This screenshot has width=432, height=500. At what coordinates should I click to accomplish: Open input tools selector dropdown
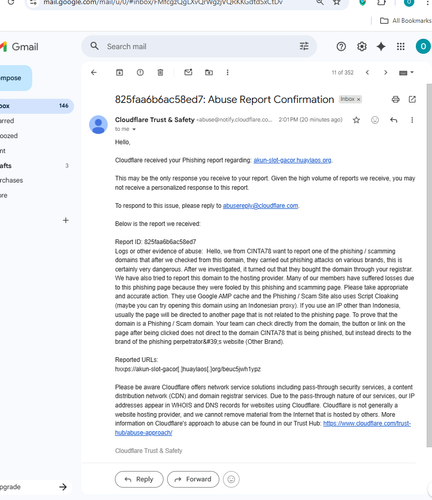pyautogui.click(x=406, y=73)
